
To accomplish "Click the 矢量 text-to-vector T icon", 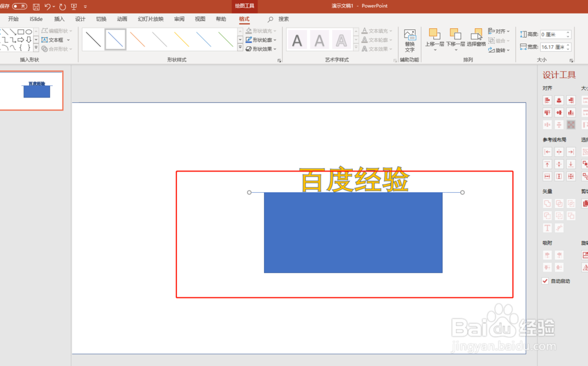I will 547,228.
